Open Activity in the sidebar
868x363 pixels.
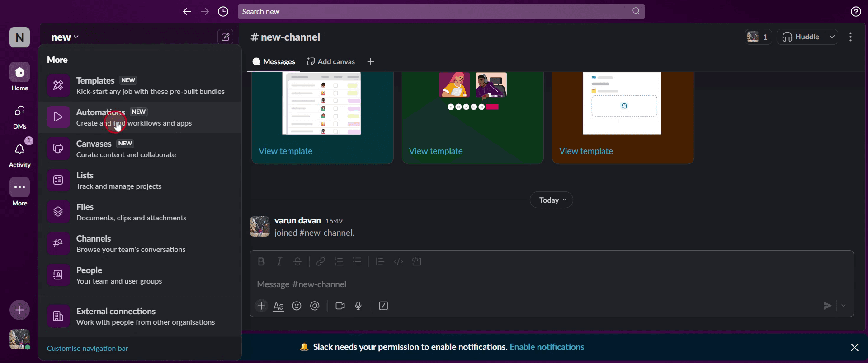(x=19, y=154)
